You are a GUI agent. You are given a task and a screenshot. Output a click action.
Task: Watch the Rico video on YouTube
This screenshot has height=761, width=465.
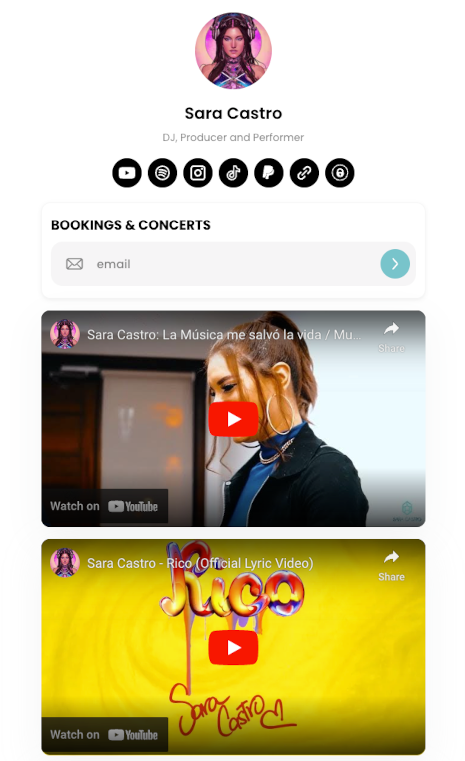[x=104, y=735]
